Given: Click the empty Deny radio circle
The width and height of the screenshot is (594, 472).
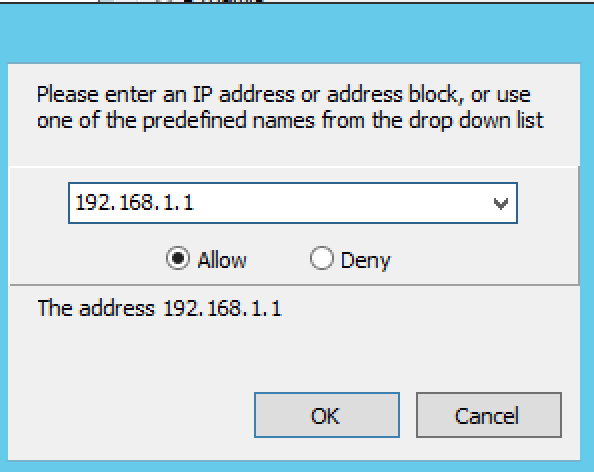Looking at the screenshot, I should 321,258.
